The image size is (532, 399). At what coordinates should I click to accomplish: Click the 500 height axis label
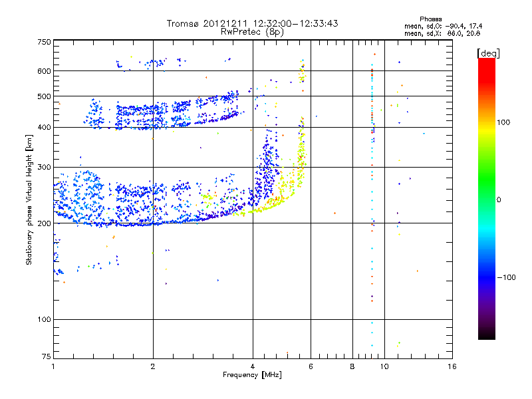pyautogui.click(x=44, y=96)
